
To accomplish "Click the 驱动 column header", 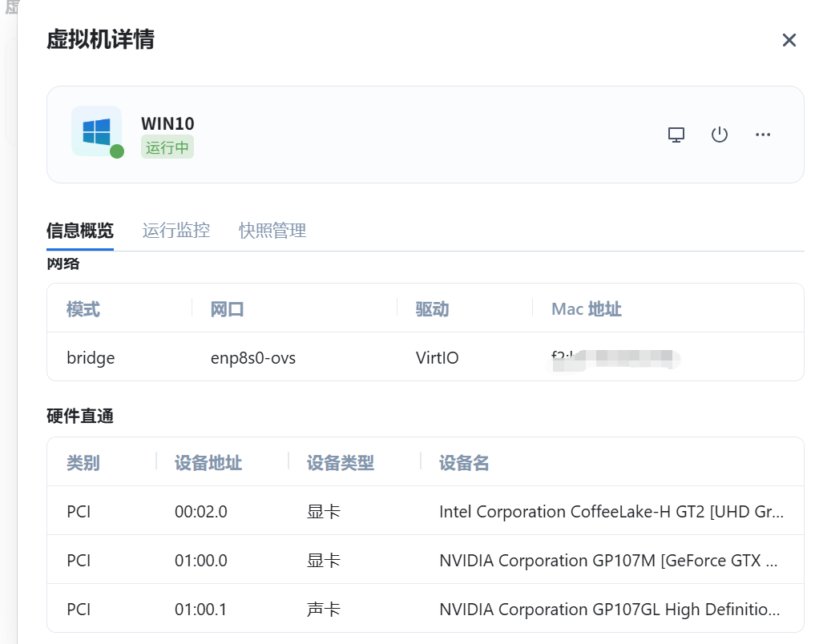I will coord(432,309).
